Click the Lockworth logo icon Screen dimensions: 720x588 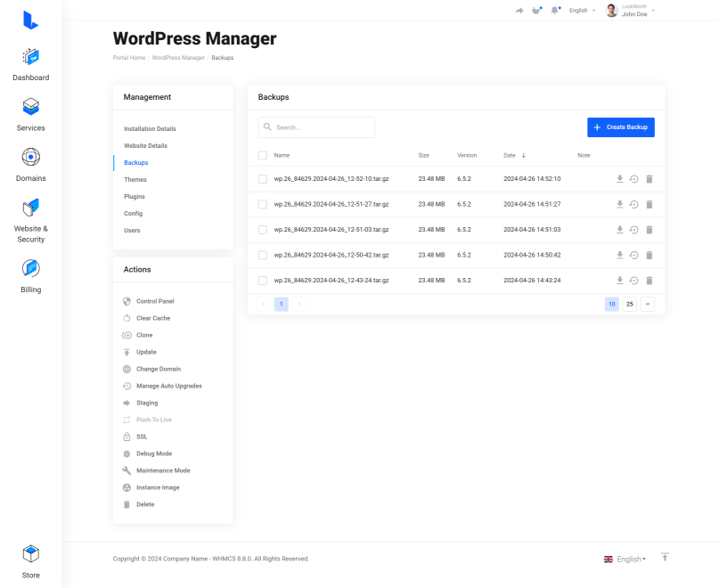[x=30, y=20]
